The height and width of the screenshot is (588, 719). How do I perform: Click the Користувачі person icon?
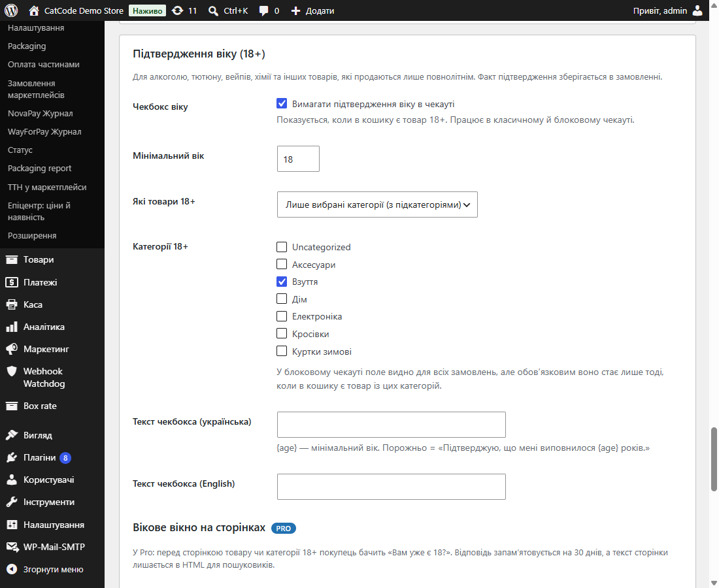pyautogui.click(x=12, y=480)
